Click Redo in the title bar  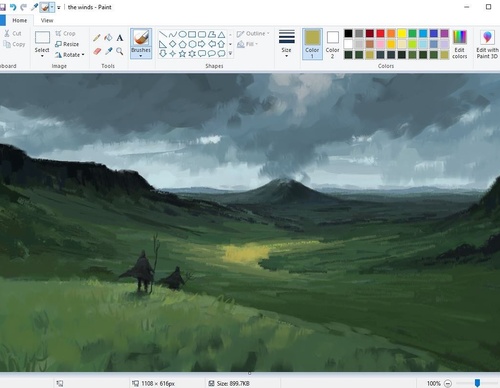pos(23,7)
